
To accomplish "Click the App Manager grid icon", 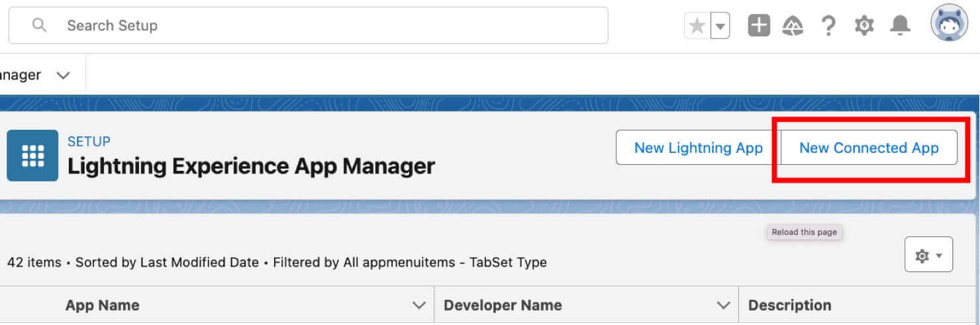I will [x=32, y=156].
